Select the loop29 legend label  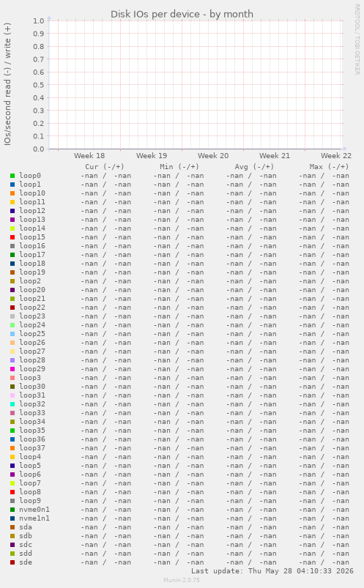click(32, 369)
